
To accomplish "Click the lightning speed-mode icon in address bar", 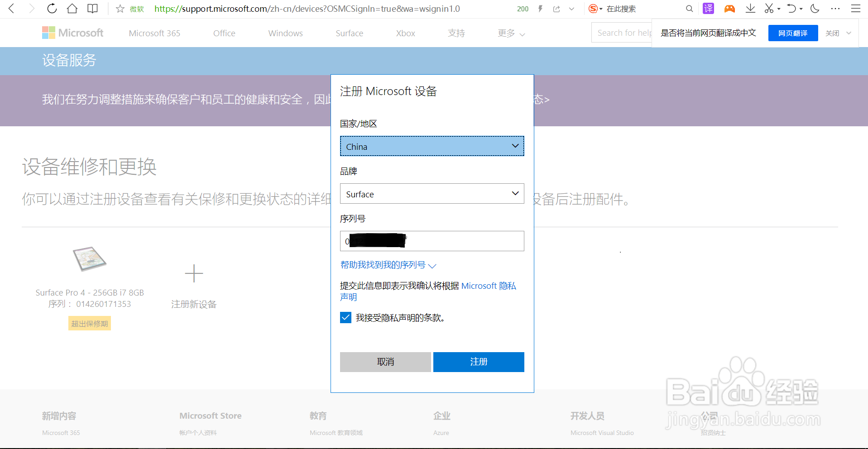I will (x=540, y=9).
